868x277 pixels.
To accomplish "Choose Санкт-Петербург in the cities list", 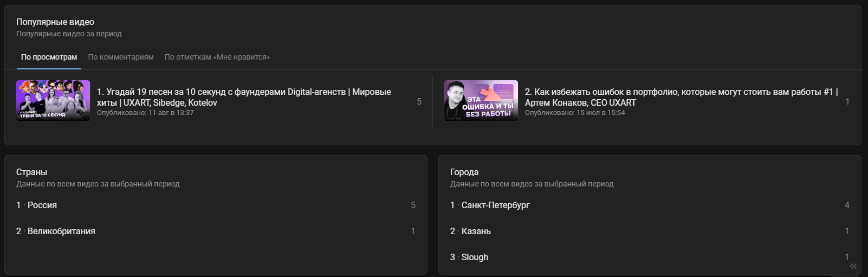I will coord(495,205).
